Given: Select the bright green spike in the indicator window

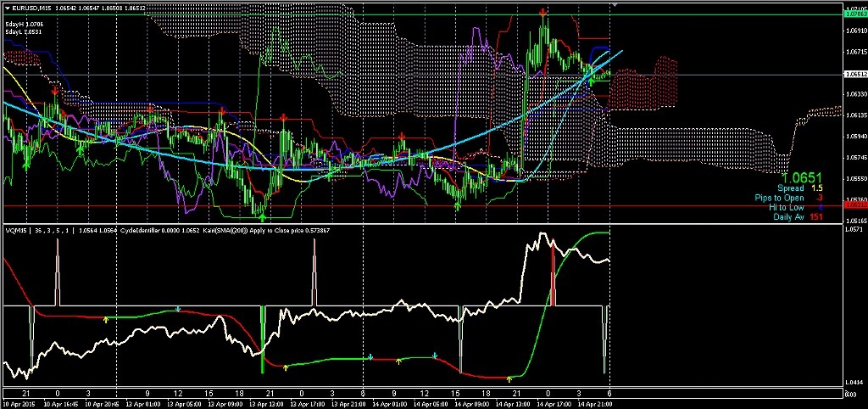Looking at the screenshot, I should point(263,339).
